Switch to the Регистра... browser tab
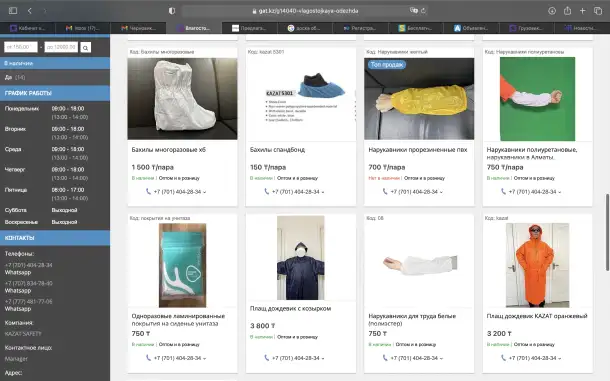This screenshot has width=610, height=381. (x=360, y=28)
